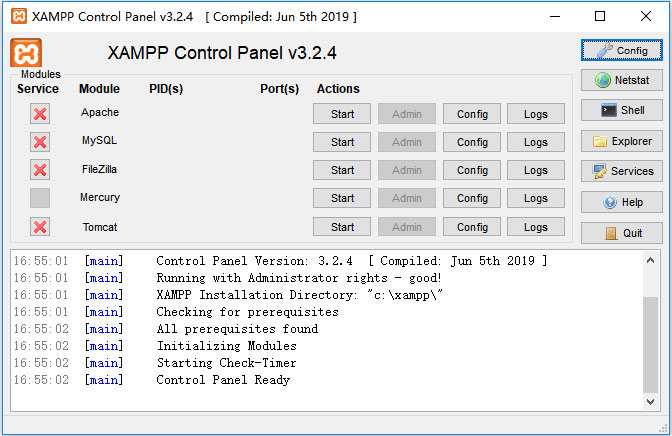Screen dimensions: 672x436
Task: Click the Mercury module name
Action: point(100,197)
